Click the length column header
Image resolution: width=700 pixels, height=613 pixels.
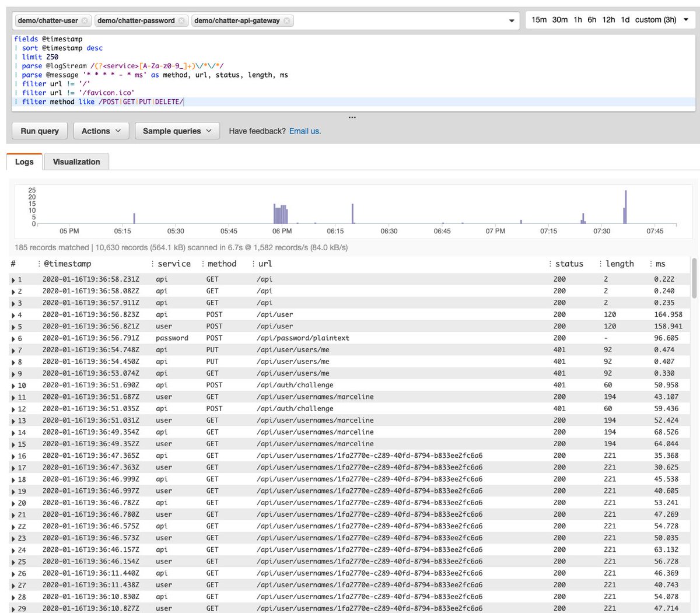click(x=619, y=264)
